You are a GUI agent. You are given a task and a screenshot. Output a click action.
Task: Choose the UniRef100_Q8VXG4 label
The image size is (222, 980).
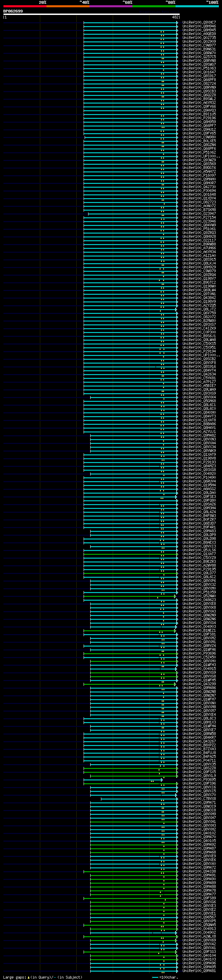point(199,623)
